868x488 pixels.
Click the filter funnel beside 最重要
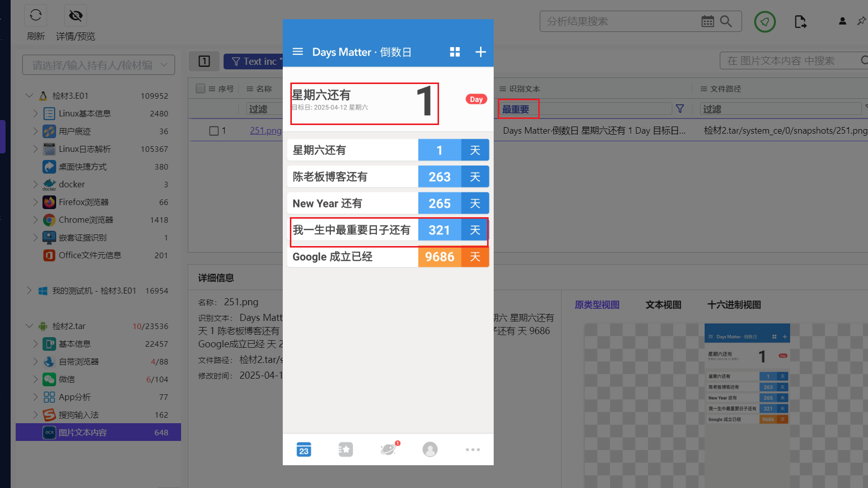(x=680, y=109)
